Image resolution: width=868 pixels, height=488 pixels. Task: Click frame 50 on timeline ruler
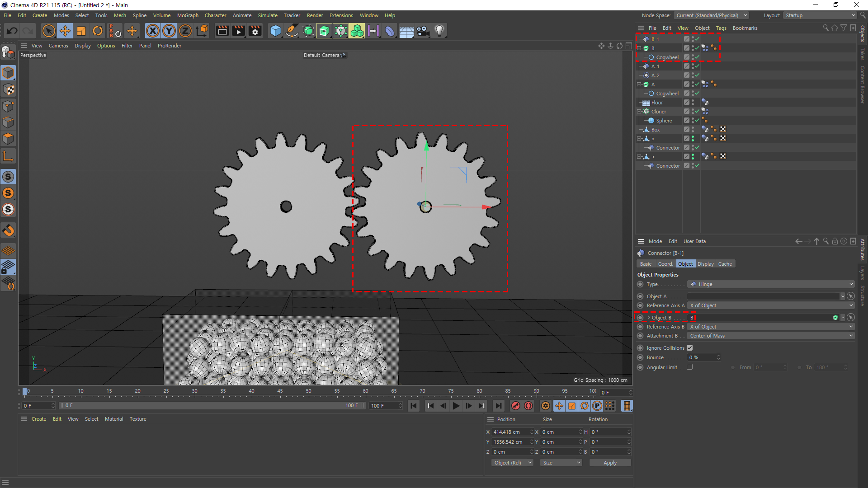pos(308,391)
